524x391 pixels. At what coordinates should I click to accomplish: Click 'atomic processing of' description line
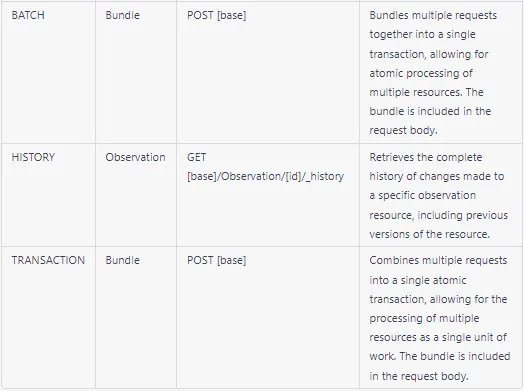(421, 73)
